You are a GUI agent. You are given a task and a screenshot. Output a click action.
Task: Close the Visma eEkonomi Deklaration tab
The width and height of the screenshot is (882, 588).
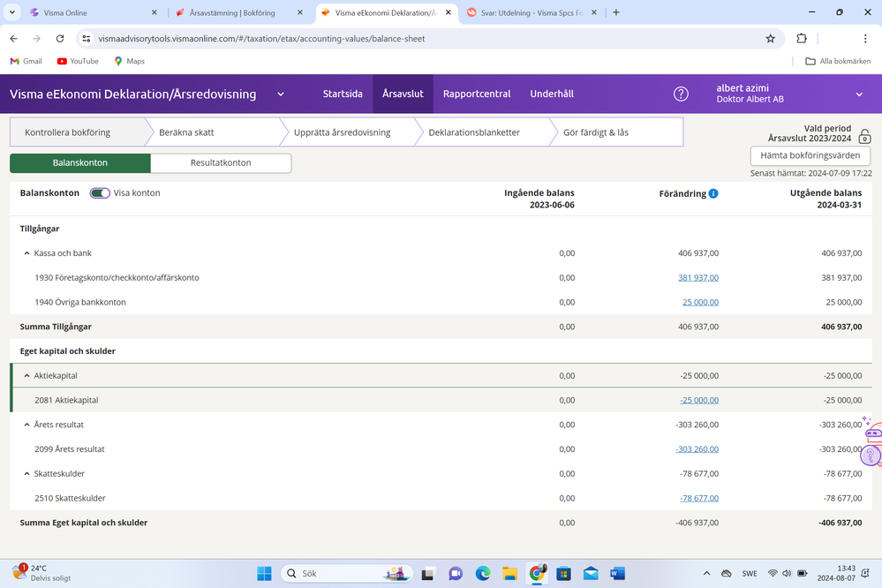click(449, 12)
